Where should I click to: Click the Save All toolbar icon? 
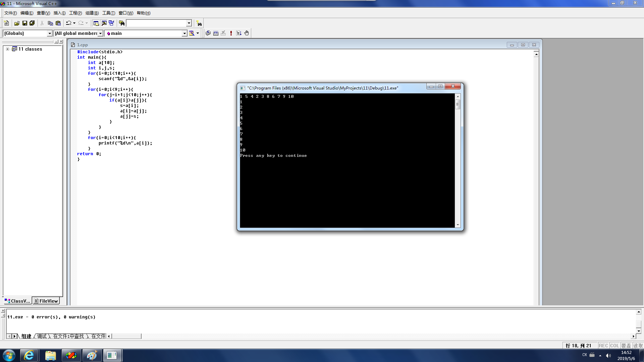[32, 23]
